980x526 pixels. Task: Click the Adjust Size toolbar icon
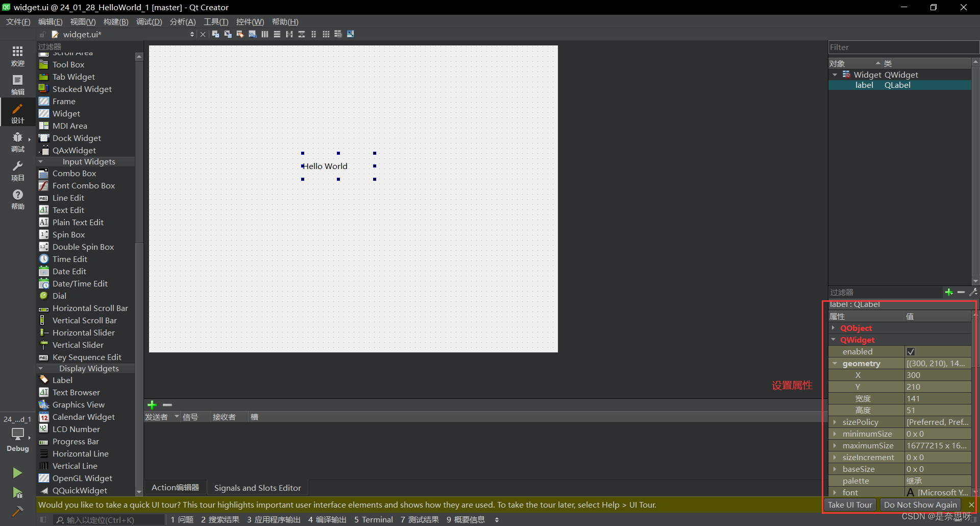[x=350, y=34]
